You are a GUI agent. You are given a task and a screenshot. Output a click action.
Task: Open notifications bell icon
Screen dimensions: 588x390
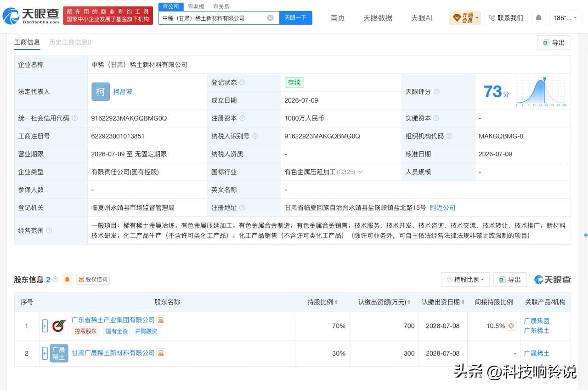click(x=538, y=18)
